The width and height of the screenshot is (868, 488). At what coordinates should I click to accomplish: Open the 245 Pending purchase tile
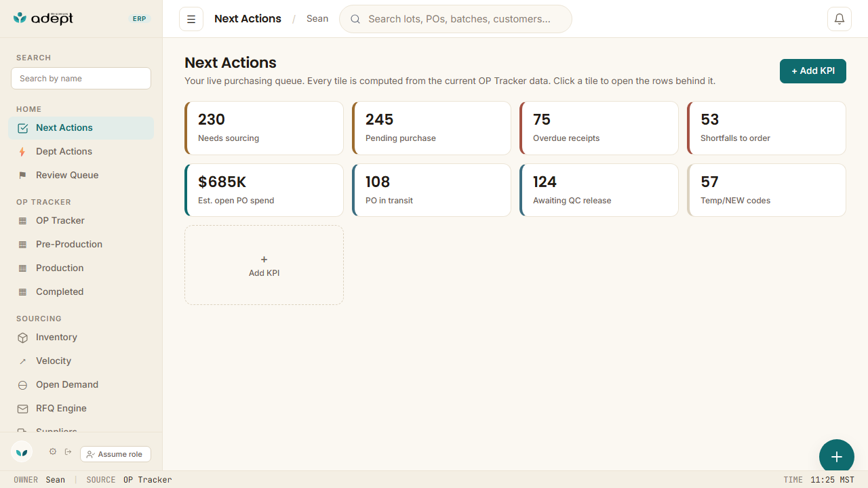[x=431, y=128]
